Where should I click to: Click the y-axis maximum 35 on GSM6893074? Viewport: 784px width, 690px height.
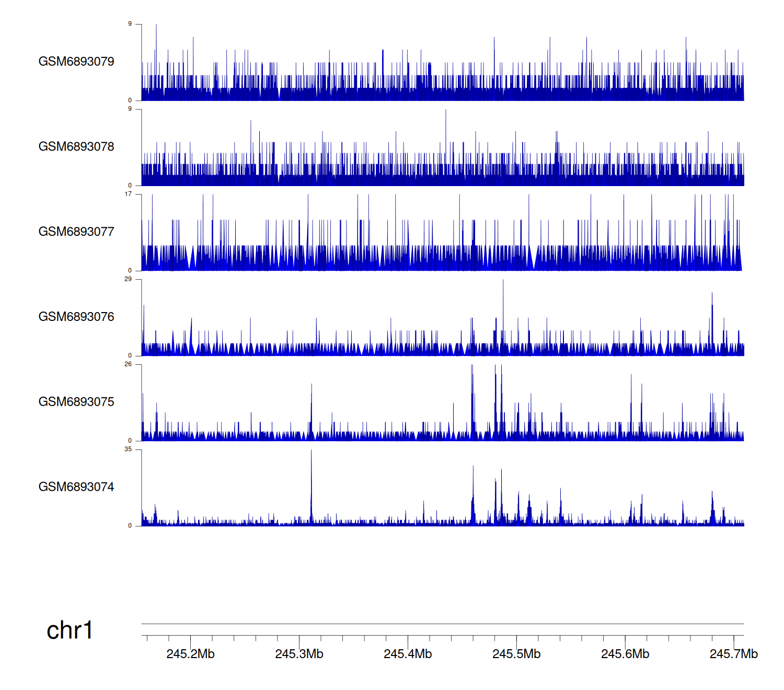tap(128, 450)
